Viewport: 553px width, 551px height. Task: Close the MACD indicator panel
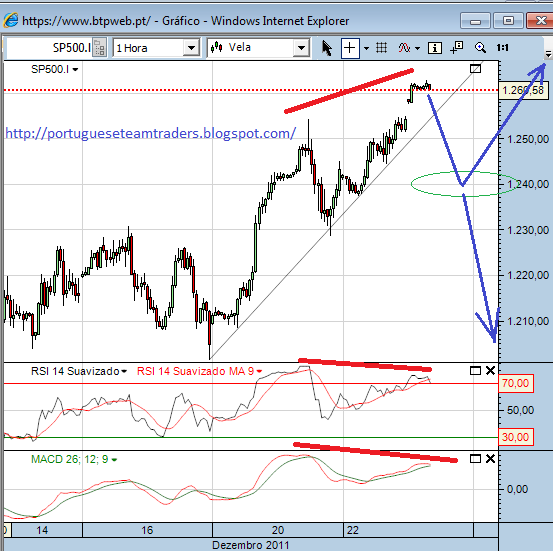(491, 459)
